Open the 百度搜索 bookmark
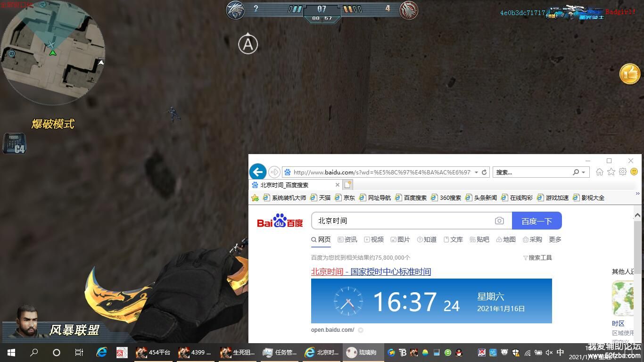 tap(411, 198)
